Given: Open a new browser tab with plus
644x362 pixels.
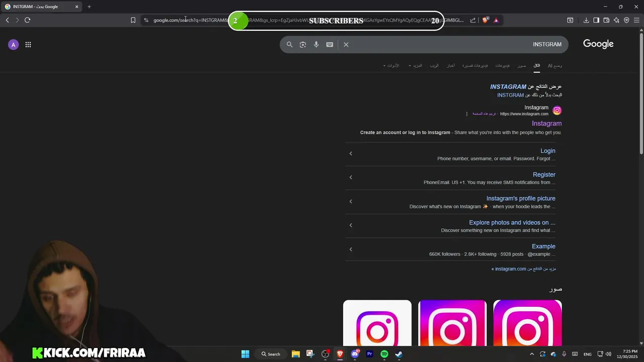Looking at the screenshot, I should pos(89,7).
